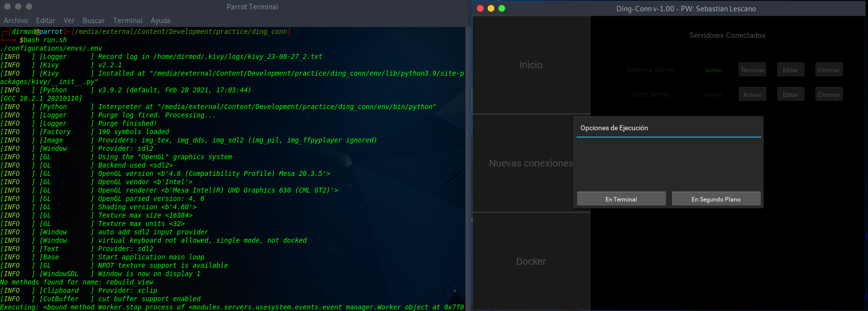Viewport: 868px width, 311px height.
Task: Click the './configurations/envs/.env' terminal line
Action: (51, 48)
